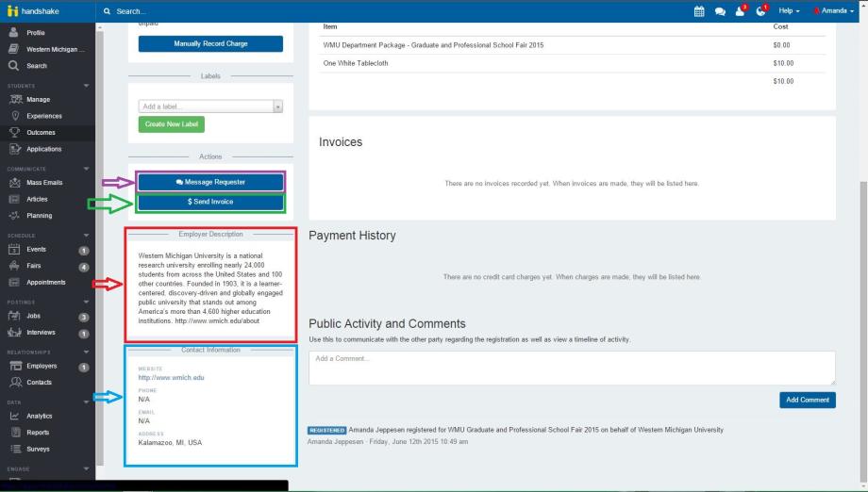The image size is (868, 492).
Task: Collapse the Data sidebar section
Action: coord(87,402)
